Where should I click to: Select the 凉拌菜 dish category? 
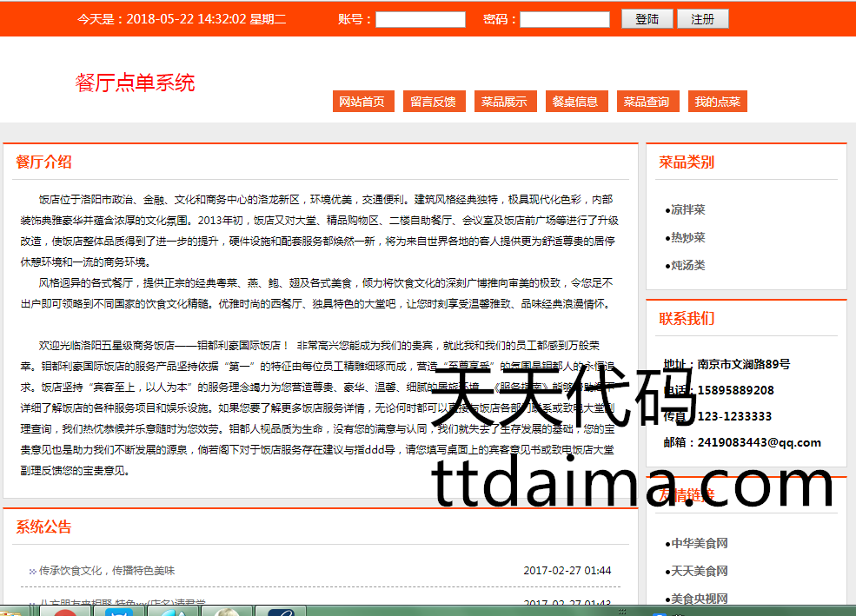click(x=687, y=209)
